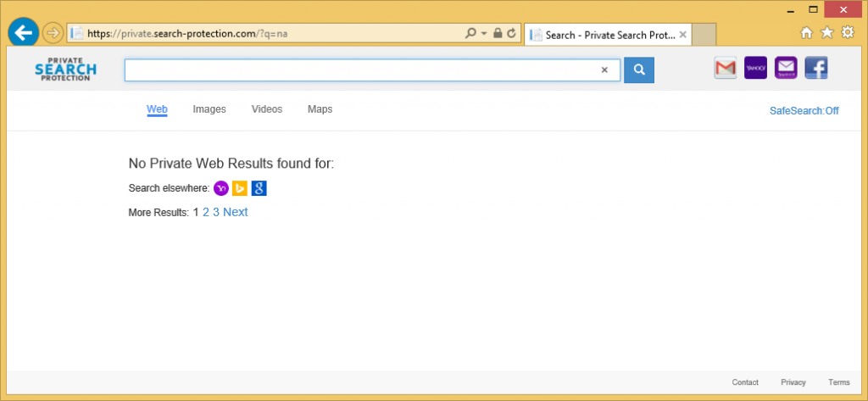This screenshot has height=401, width=868.
Task: Clear the search box with the X
Action: tap(604, 70)
